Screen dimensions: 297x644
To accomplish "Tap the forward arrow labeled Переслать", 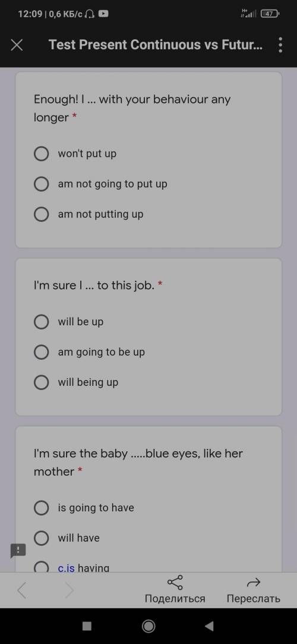I will (x=254, y=589).
